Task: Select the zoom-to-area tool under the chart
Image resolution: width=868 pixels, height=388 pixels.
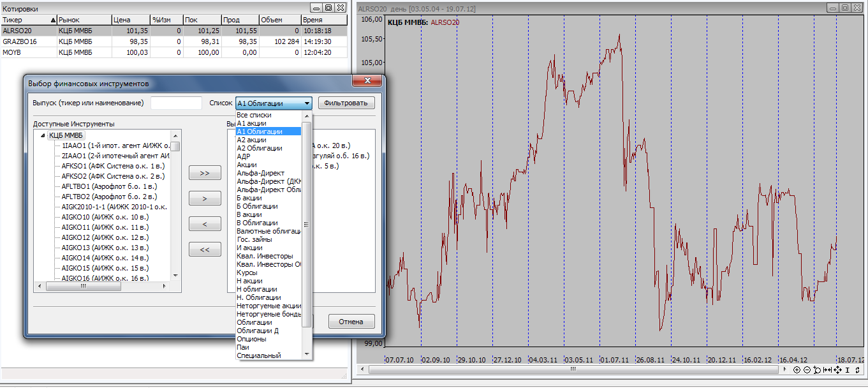Action: click(817, 369)
